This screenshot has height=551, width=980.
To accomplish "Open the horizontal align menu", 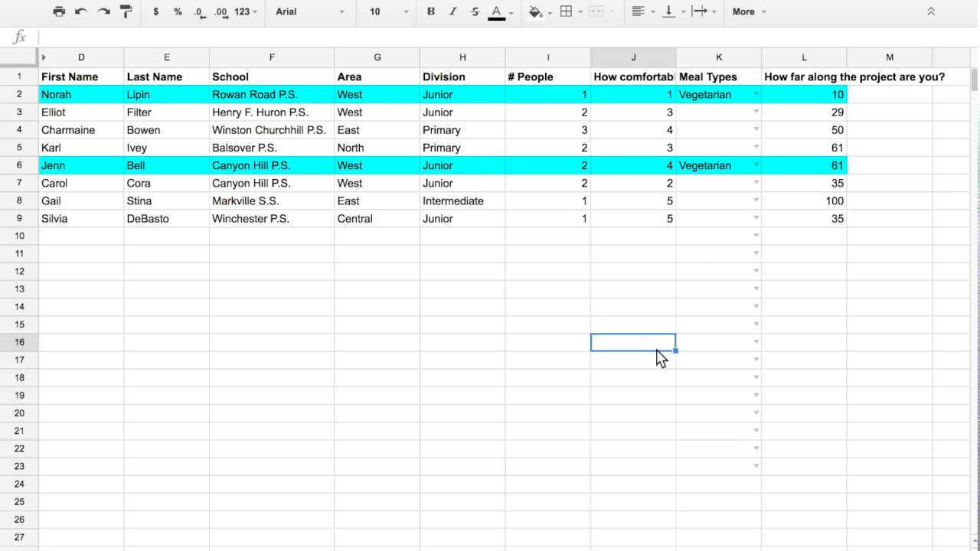I will point(642,11).
